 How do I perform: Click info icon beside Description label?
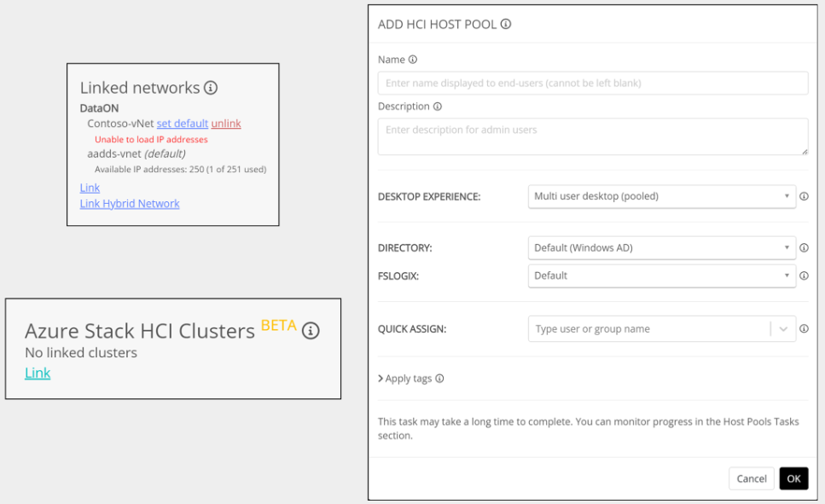(x=438, y=107)
